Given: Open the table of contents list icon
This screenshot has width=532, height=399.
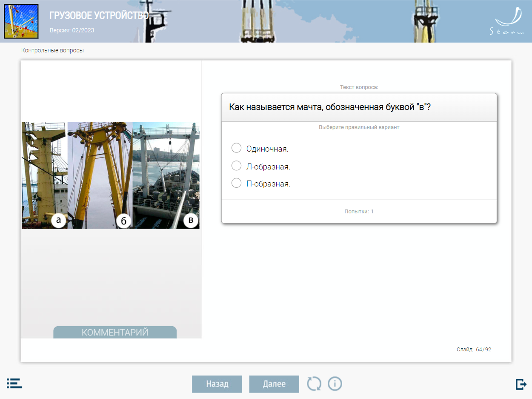Looking at the screenshot, I should pyautogui.click(x=14, y=383).
